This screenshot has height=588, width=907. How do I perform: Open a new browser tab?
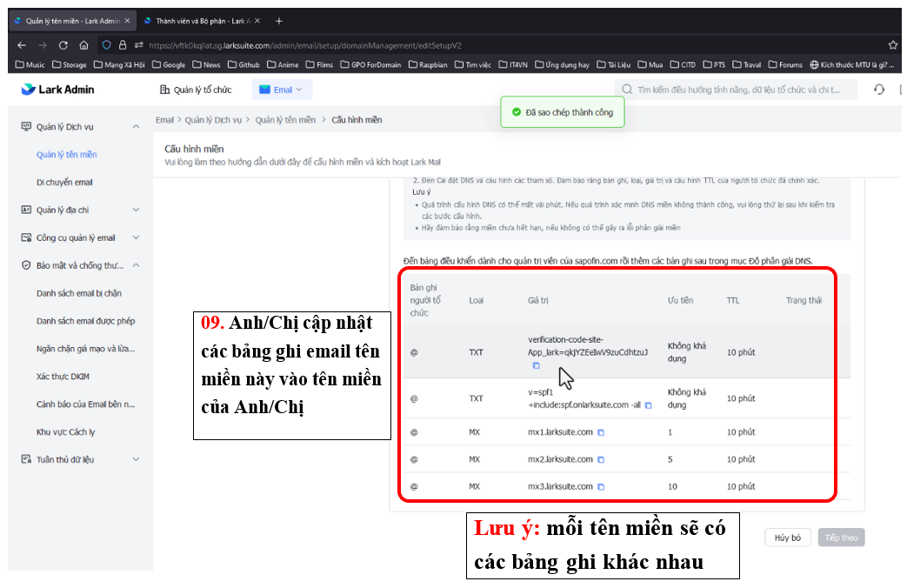pos(279,21)
